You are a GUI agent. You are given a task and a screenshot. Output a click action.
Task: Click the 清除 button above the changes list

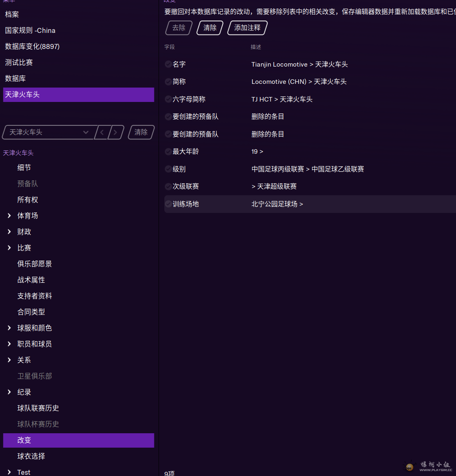pos(210,28)
